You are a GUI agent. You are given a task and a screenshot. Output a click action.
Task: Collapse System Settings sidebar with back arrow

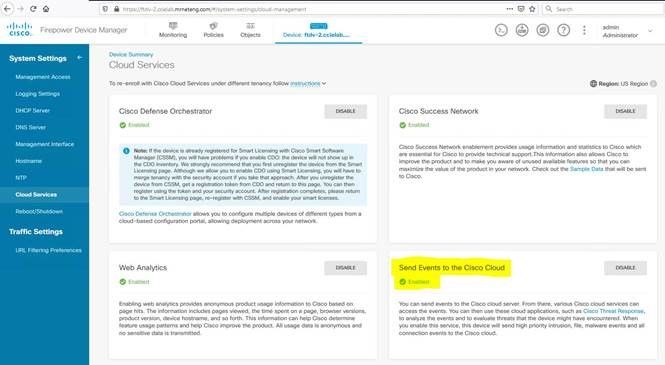click(80, 57)
